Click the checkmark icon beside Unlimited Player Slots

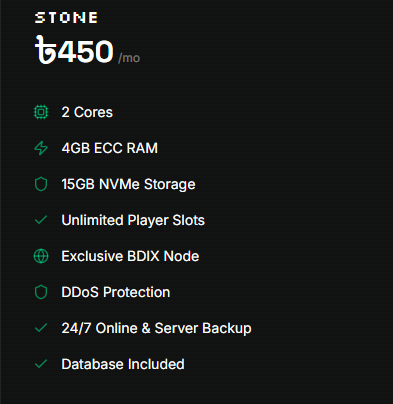point(41,220)
